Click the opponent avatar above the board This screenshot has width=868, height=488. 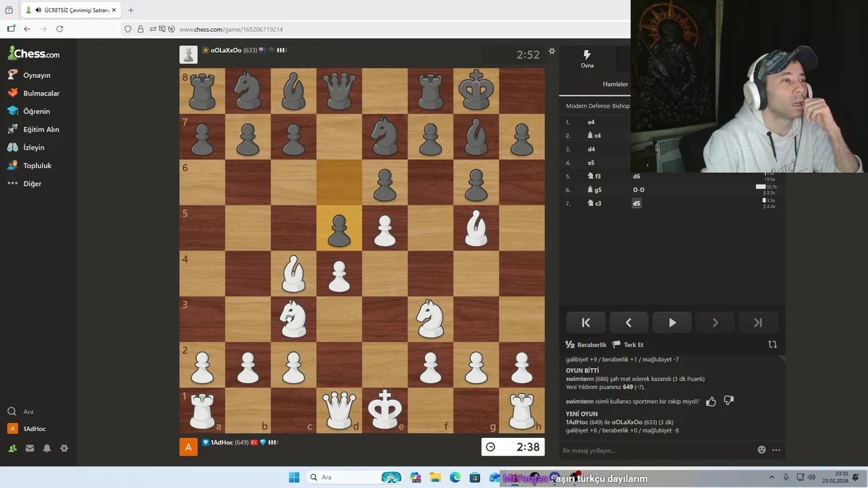tap(189, 54)
